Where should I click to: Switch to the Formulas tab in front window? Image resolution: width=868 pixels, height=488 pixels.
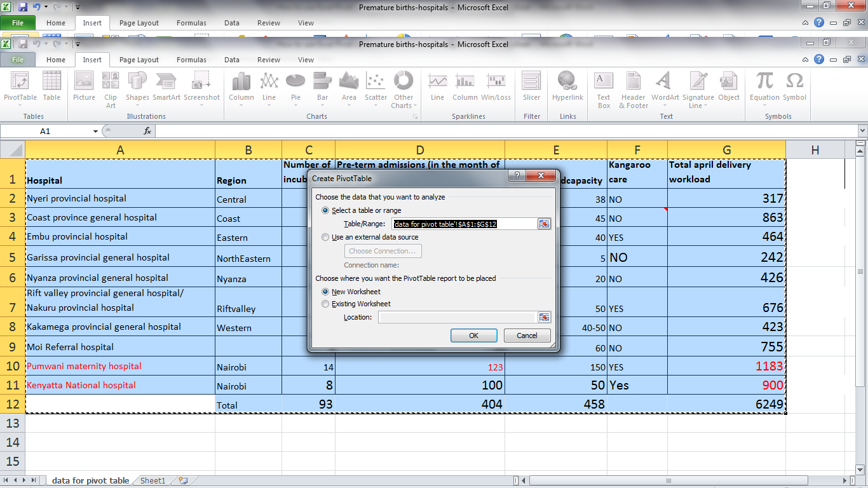[x=191, y=60]
